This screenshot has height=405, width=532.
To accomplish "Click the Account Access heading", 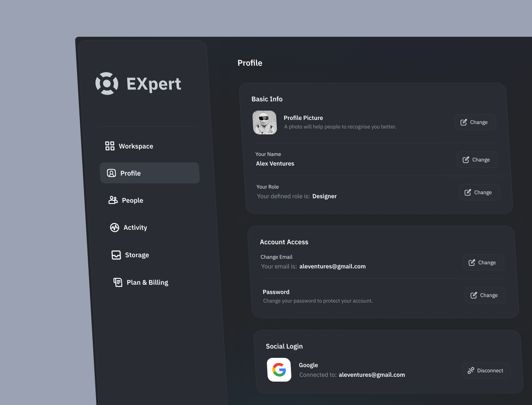I will tap(284, 242).
